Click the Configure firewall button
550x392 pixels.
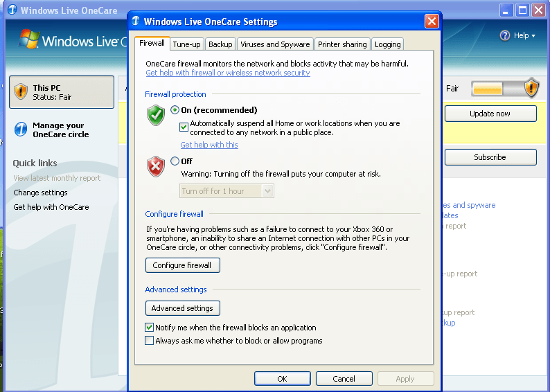pos(183,265)
